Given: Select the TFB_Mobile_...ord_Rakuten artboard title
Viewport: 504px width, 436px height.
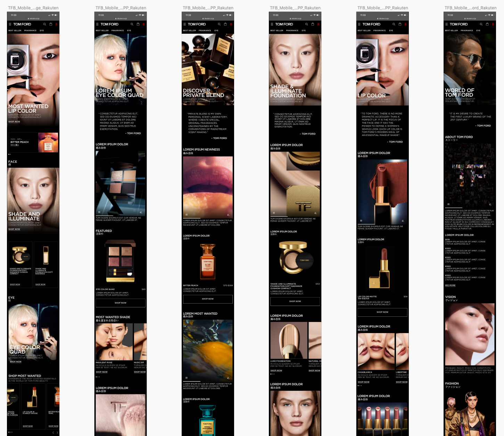Looking at the screenshot, I should point(471,8).
